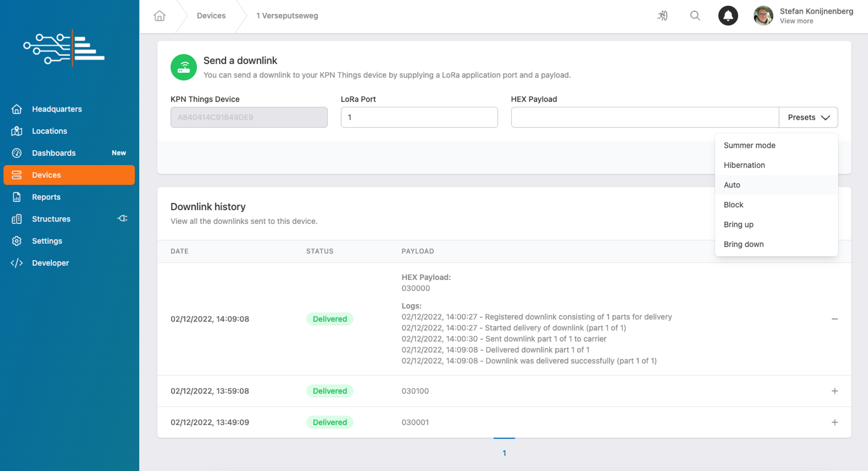
Task: Go to page 1 in pagination
Action: pyautogui.click(x=504, y=453)
